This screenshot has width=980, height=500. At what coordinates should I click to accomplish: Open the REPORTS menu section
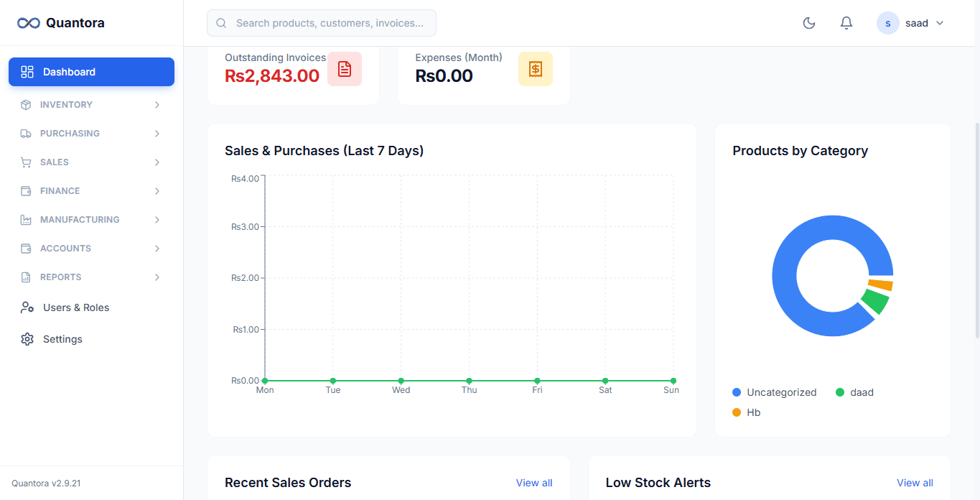pos(91,277)
